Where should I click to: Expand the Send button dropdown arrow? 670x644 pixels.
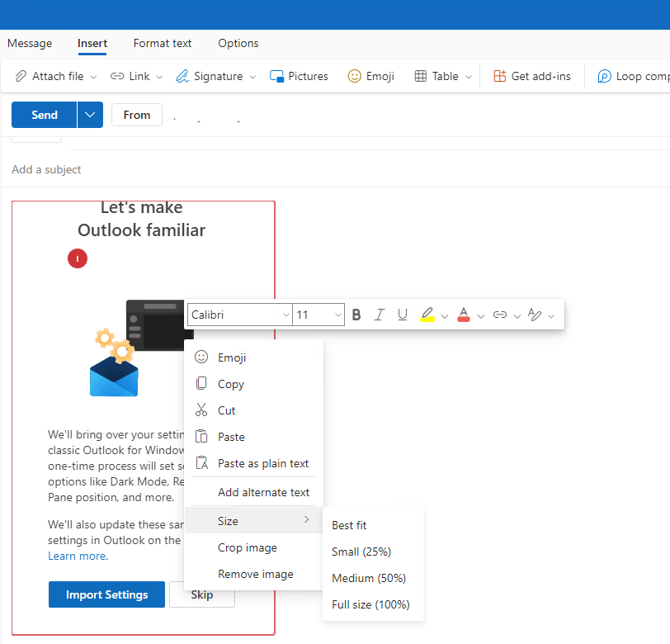tap(89, 115)
